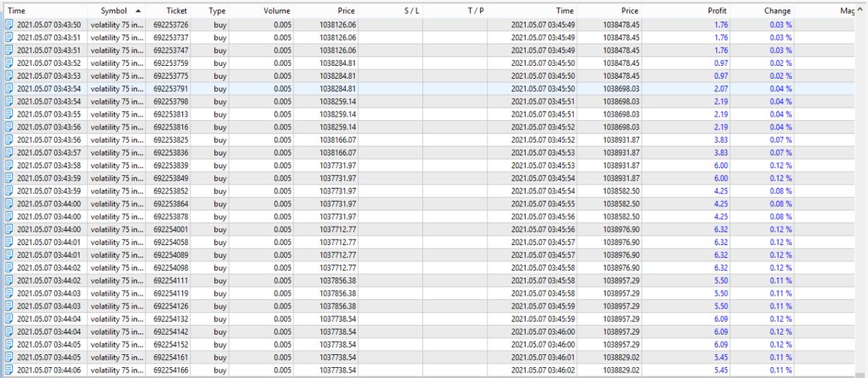868x378 pixels.
Task: Click change 0.08 % in ticket 692253852 row
Action: click(x=780, y=191)
